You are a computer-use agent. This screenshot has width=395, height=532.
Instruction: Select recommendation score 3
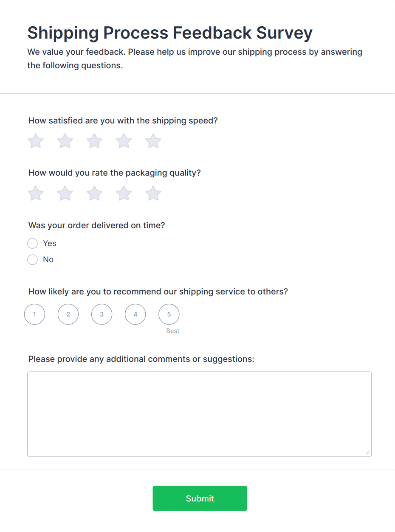click(102, 314)
